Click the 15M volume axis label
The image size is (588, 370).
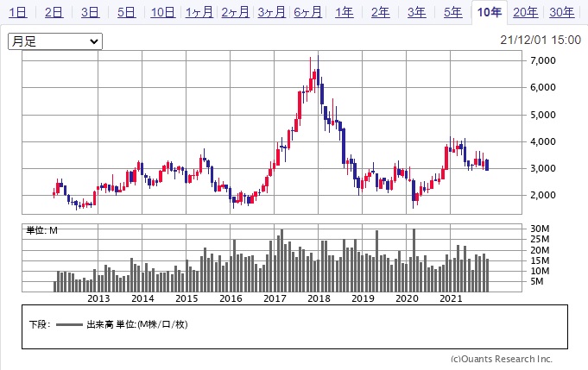pos(540,260)
